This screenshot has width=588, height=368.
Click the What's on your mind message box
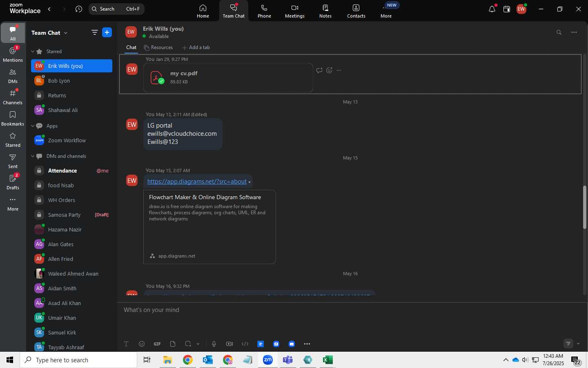352,310
